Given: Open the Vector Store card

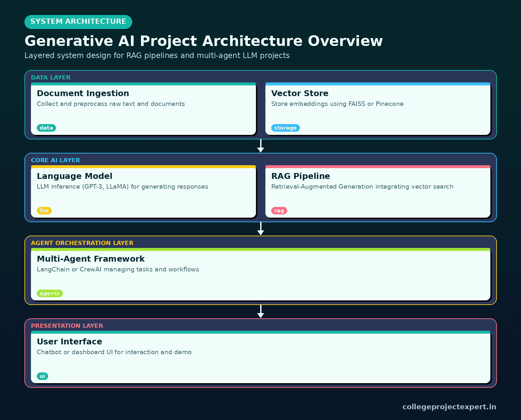Looking at the screenshot, I should (x=378, y=109).
